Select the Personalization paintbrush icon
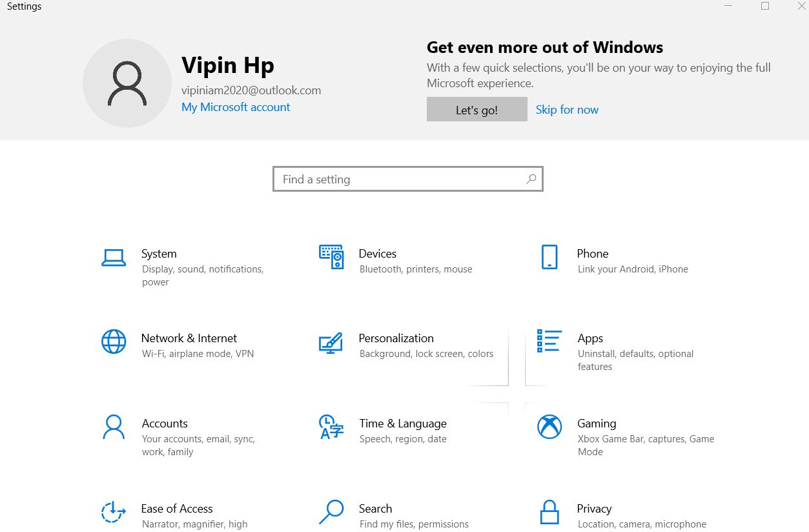Image resolution: width=809 pixels, height=532 pixels. 331,343
